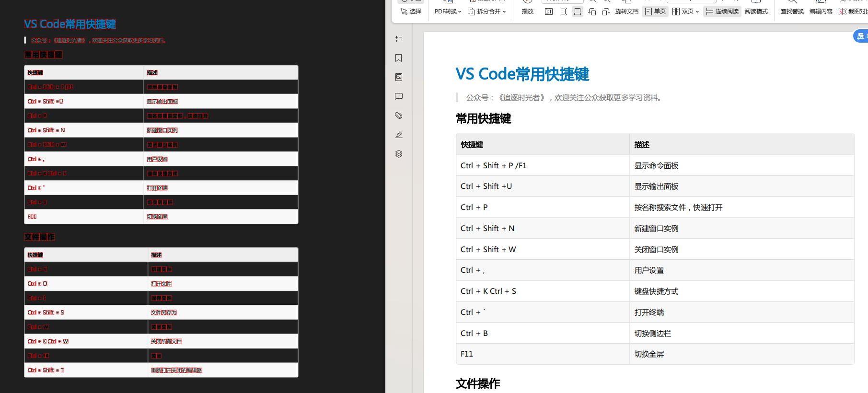This screenshot has width=868, height=393.
Task: Click the 播放 play button
Action: [x=527, y=12]
